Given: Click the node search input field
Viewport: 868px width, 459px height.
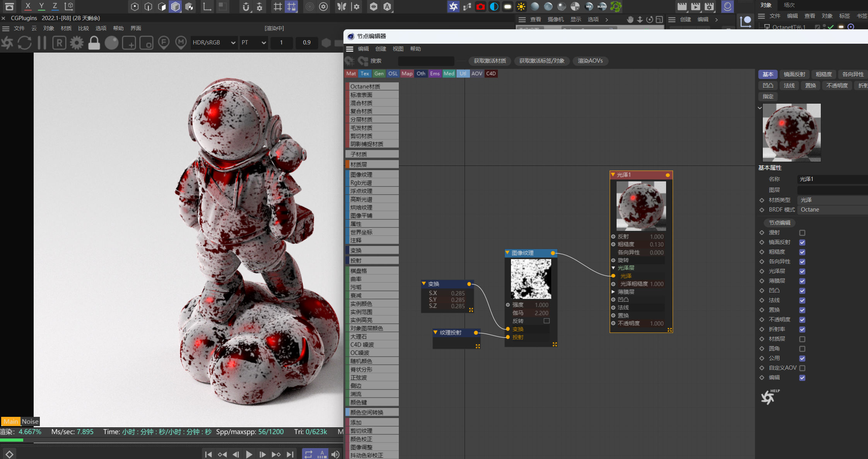Looking at the screenshot, I should [x=426, y=61].
